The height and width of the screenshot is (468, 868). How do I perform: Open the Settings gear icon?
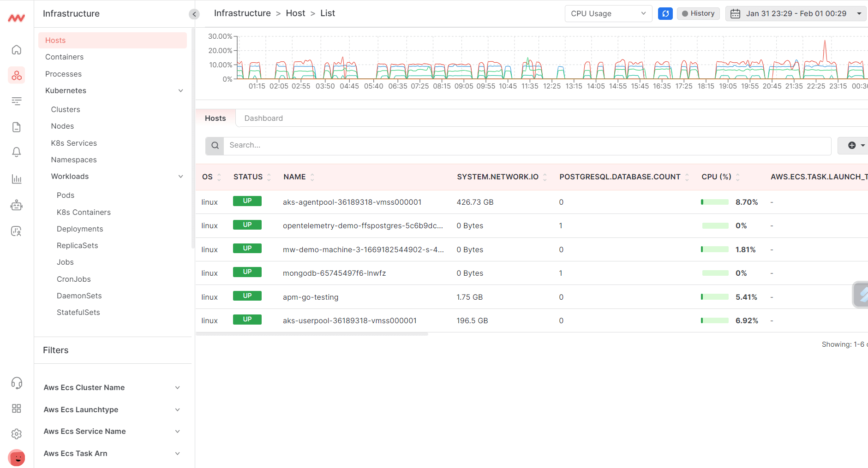tap(17, 433)
